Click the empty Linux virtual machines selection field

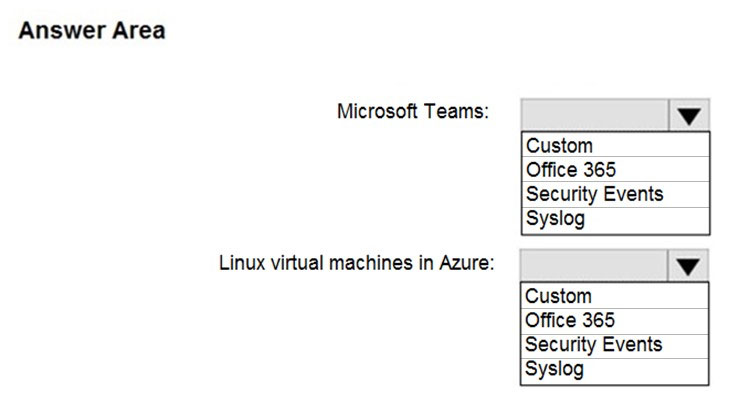pyautogui.click(x=594, y=265)
